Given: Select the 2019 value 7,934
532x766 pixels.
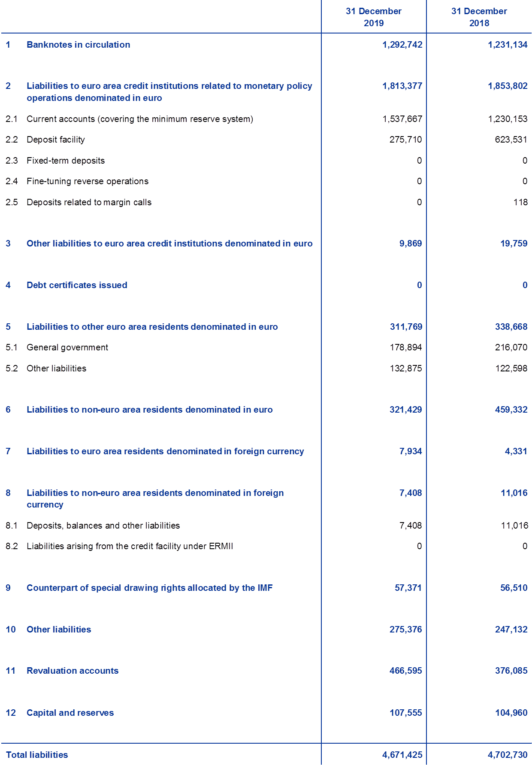Looking at the screenshot, I should [411, 451].
